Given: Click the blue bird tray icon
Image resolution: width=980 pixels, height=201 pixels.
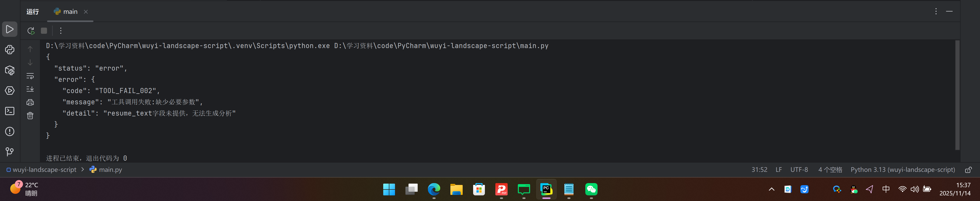Looking at the screenshot, I should (804, 189).
